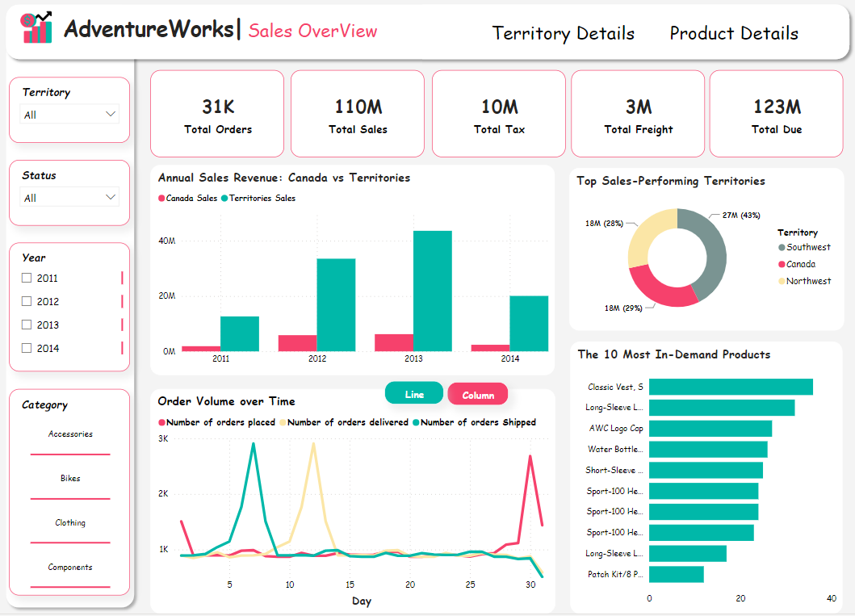The width and height of the screenshot is (855, 616).
Task: Switch chart to Column view
Action: click(478, 395)
